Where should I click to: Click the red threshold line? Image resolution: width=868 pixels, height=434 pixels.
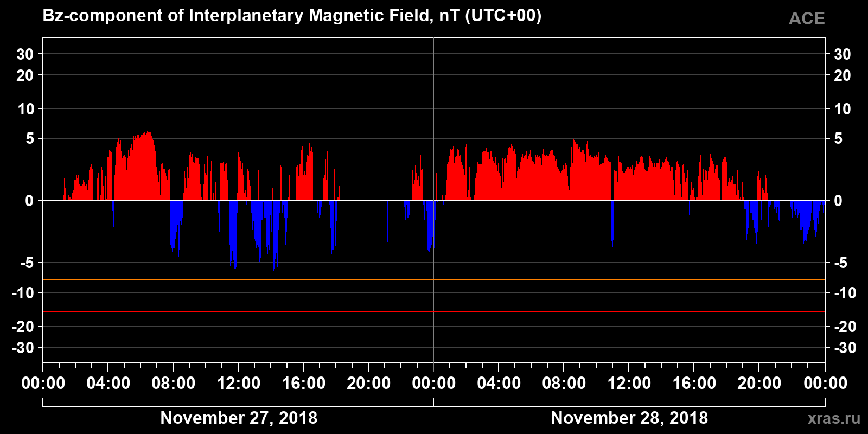click(434, 312)
